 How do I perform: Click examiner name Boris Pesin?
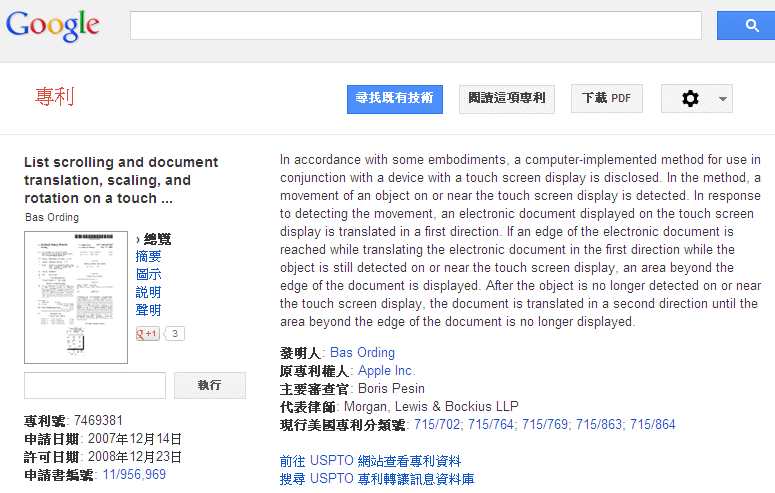[x=391, y=389]
